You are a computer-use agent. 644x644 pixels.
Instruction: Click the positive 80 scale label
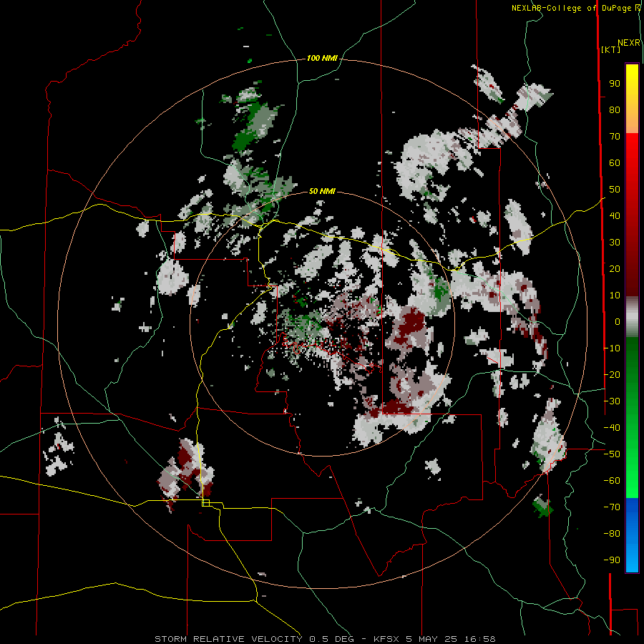tap(615, 110)
